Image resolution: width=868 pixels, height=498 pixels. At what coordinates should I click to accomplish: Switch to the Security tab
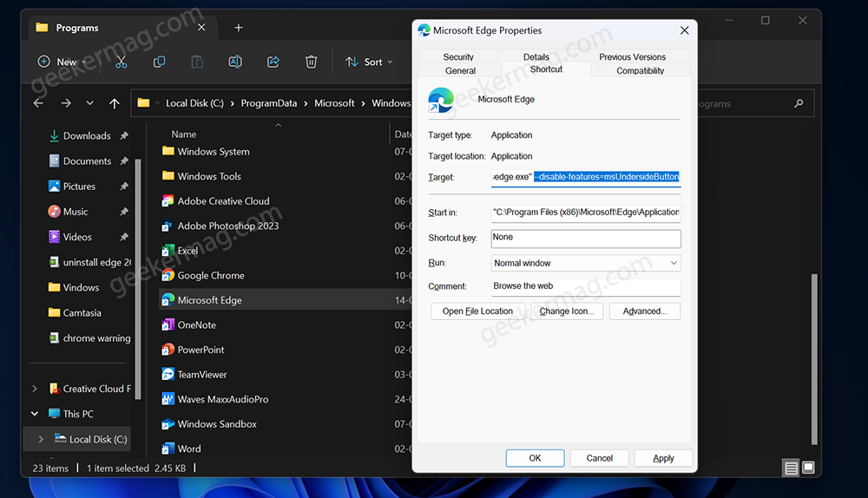tap(458, 56)
